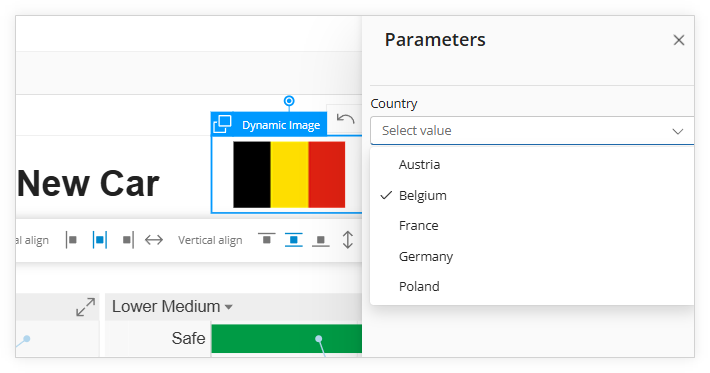The image size is (710, 373).
Task: Click the data point on the green bar
Action: point(319,339)
